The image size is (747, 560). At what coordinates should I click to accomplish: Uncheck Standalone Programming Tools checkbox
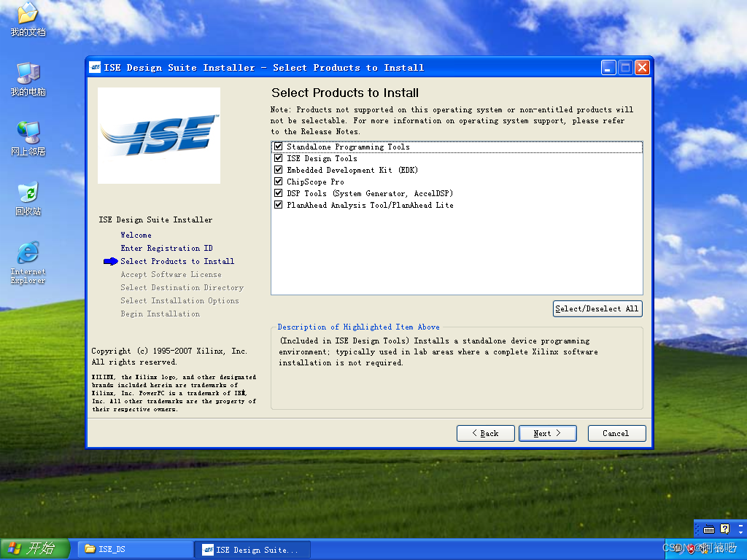278,147
